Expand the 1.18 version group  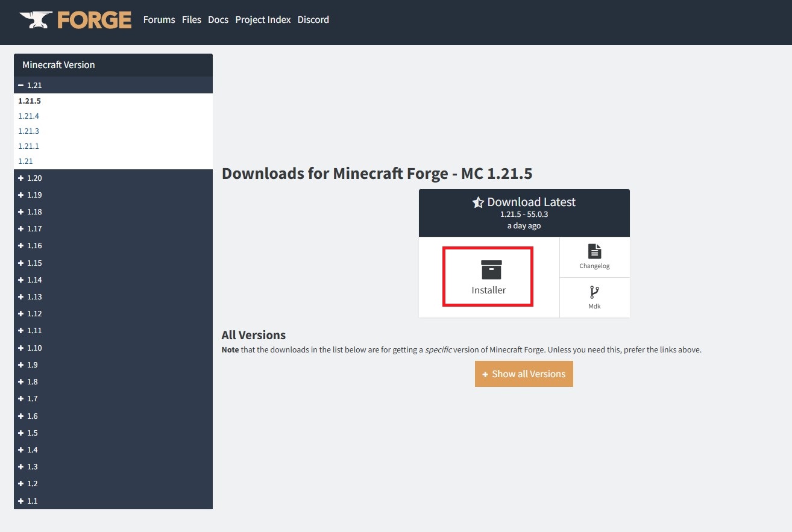[113, 211]
